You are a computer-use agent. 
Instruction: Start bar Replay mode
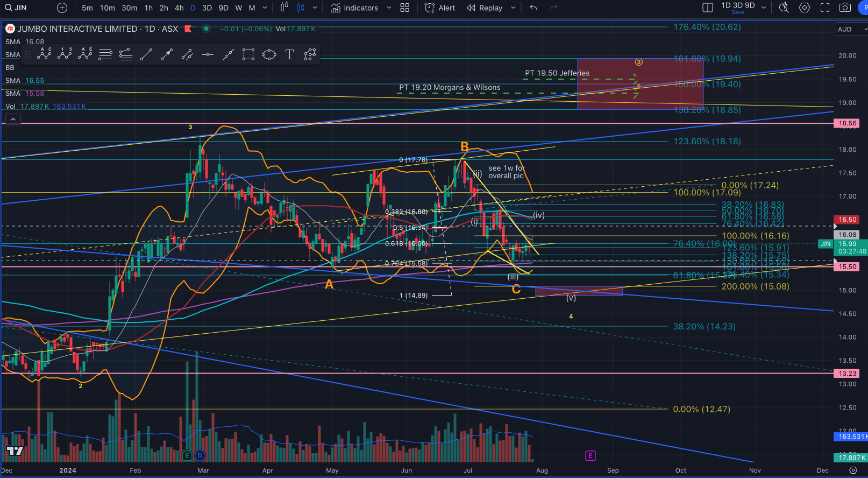click(485, 8)
